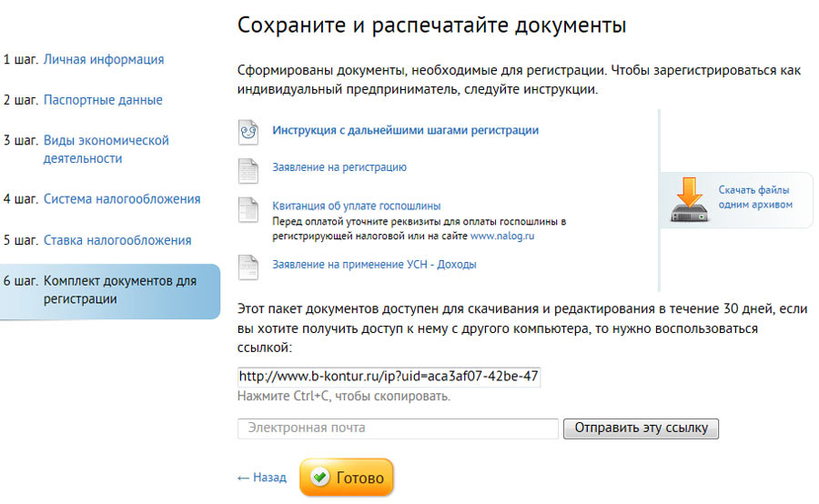Click the green checkmark on Готово button
Image resolution: width=819 pixels, height=504 pixels.
coord(318,478)
